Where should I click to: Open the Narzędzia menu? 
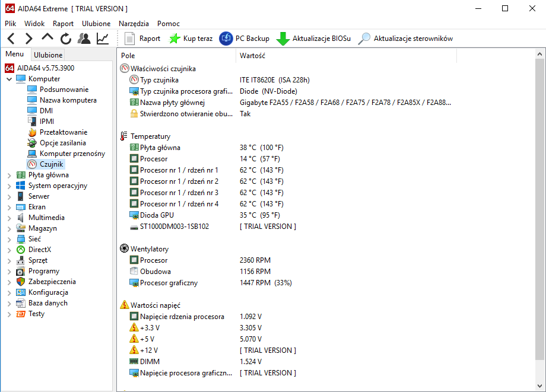(x=134, y=23)
